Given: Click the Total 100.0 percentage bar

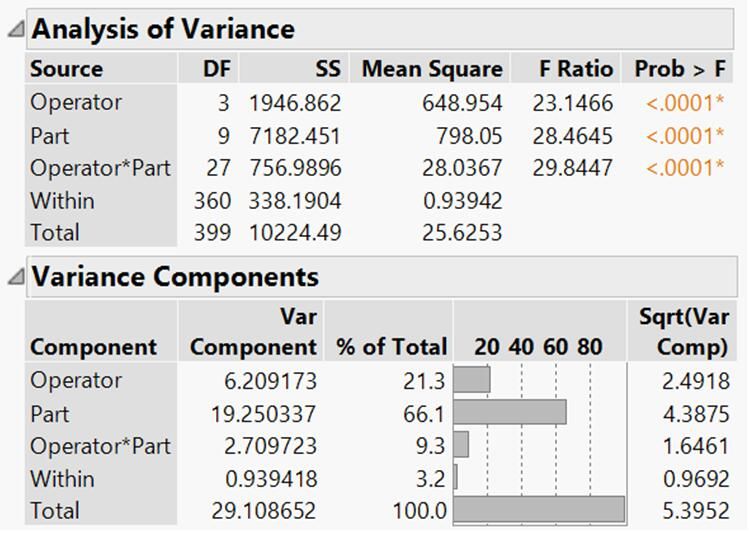Looking at the screenshot, I should click(539, 509).
